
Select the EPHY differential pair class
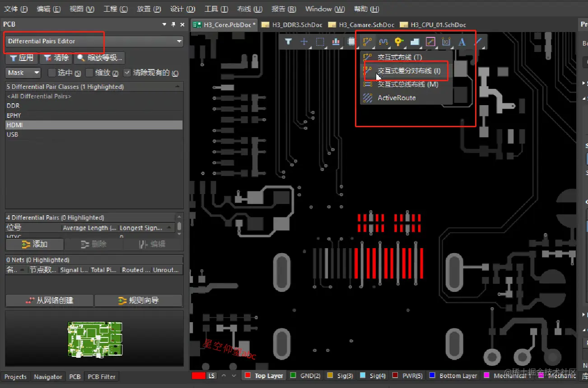[x=94, y=115]
